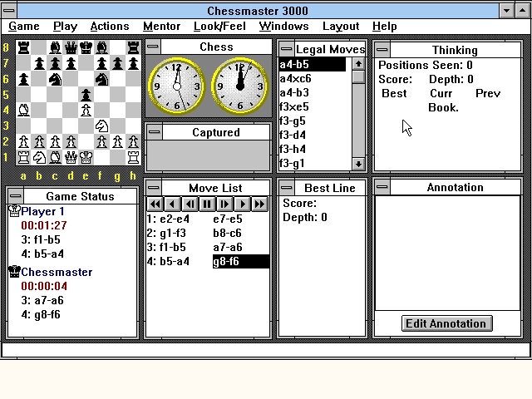Click the left chess clock face
The image size is (532, 399).
click(x=177, y=86)
